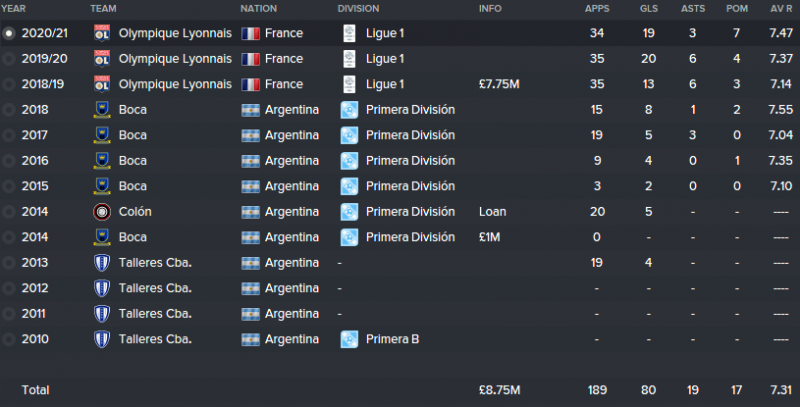Select the 2015 season radio button
Image resolution: width=800 pixels, height=407 pixels.
9,186
